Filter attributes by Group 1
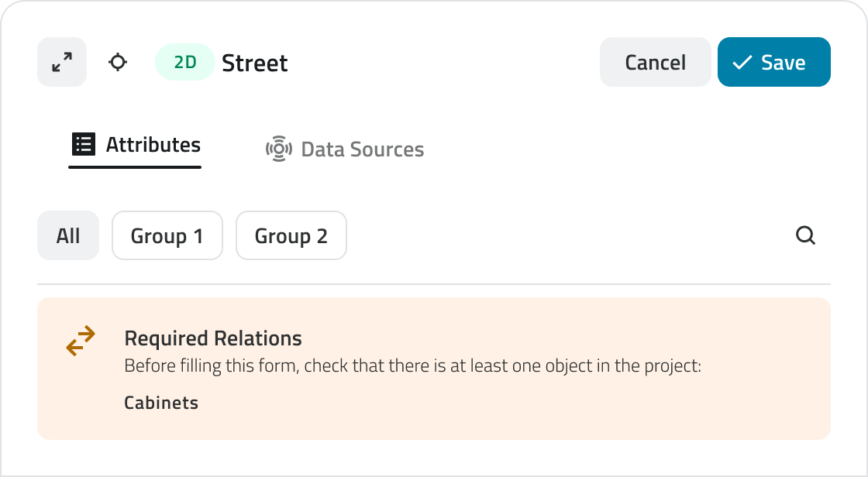The image size is (868, 477). [167, 235]
